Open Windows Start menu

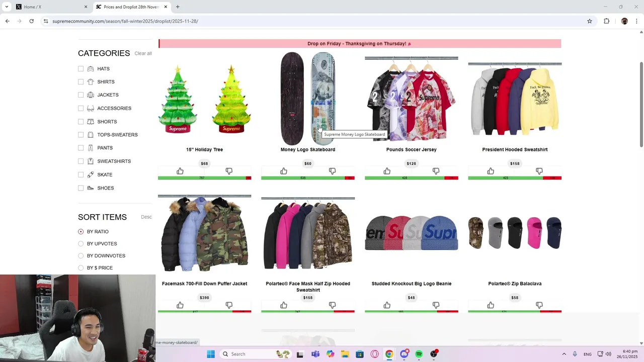coord(211,354)
